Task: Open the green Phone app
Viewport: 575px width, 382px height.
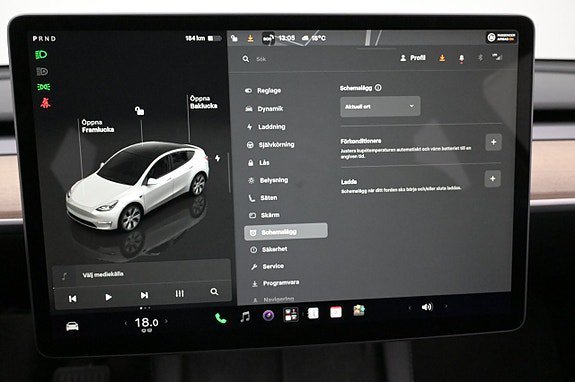Action: pyautogui.click(x=220, y=318)
